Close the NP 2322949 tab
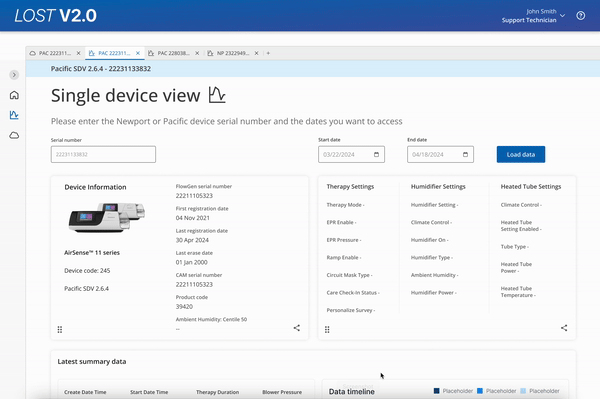 [256, 53]
